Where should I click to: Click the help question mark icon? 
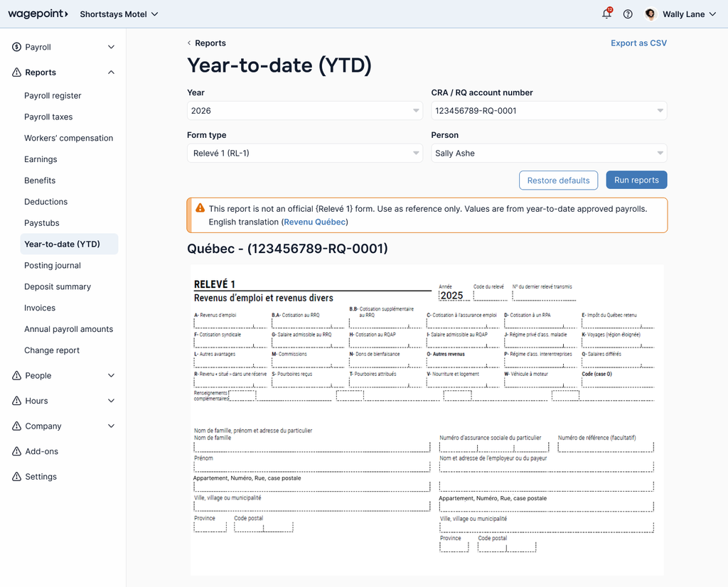tap(628, 14)
